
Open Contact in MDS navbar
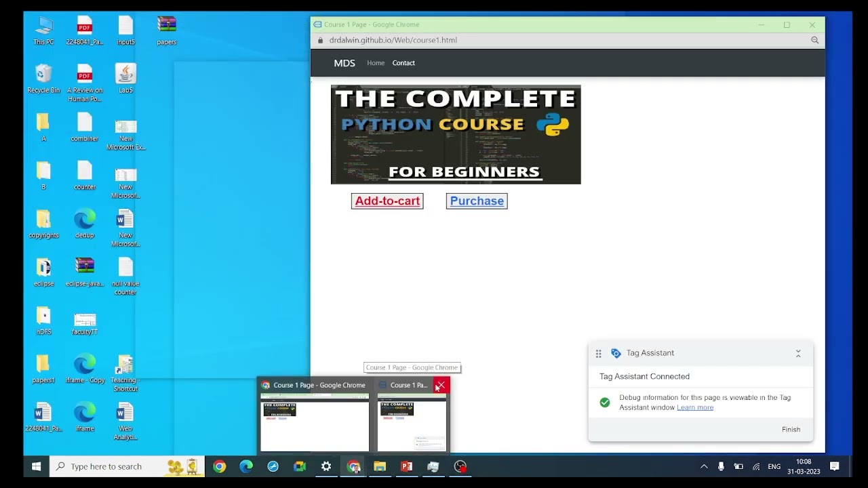403,63
